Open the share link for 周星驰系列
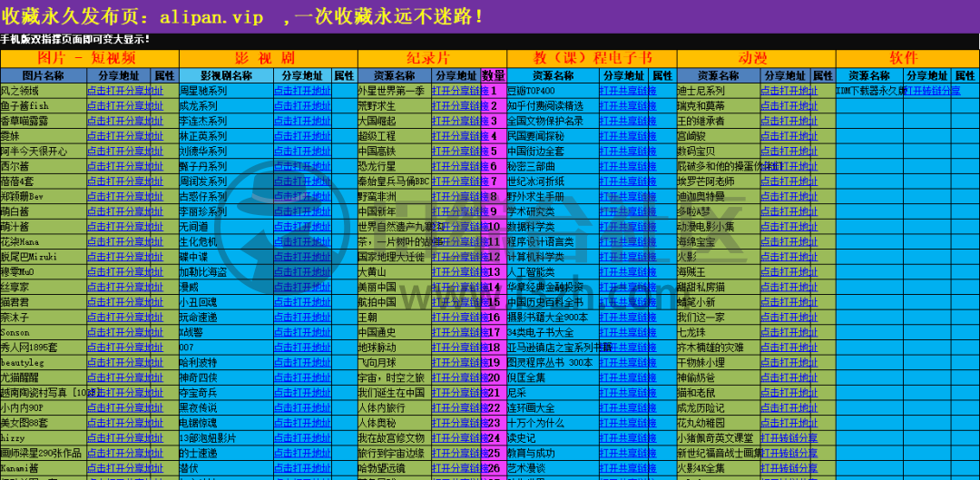 coord(302,91)
